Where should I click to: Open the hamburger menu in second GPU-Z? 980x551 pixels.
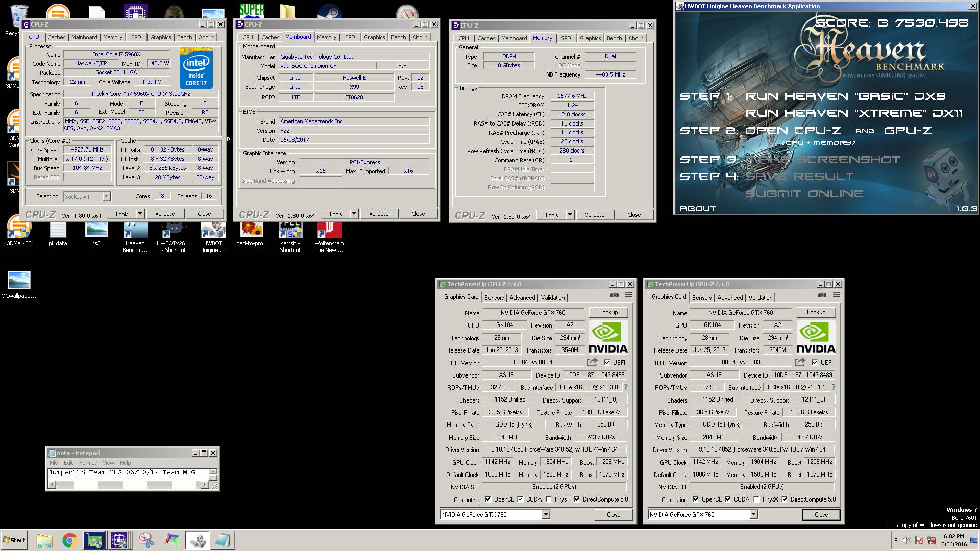coord(837,295)
